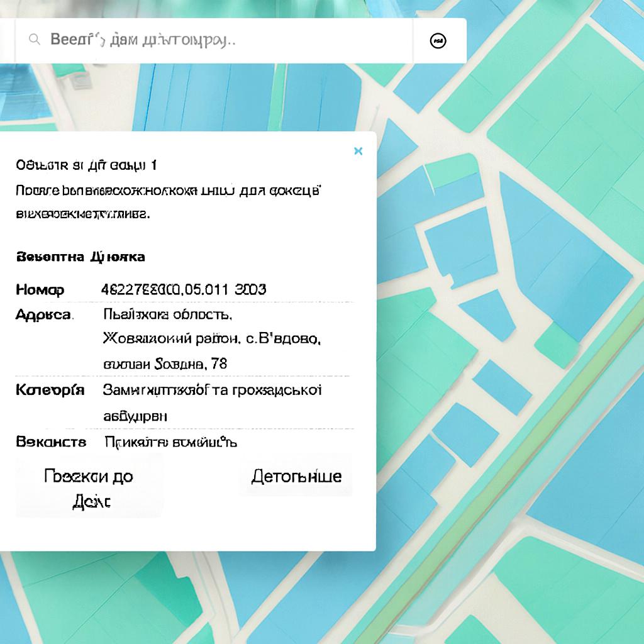Viewport: 644px width, 644px height.
Task: Select the cadastral number ending in 3003
Action: (x=183, y=289)
